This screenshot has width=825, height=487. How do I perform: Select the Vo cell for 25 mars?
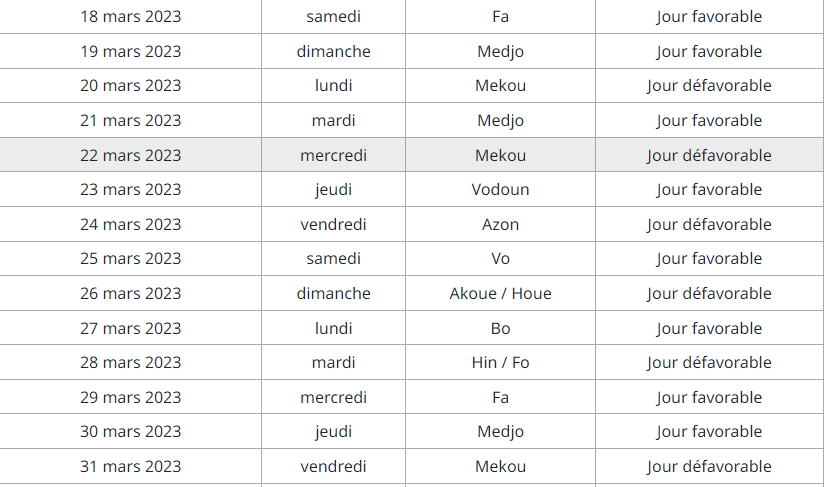500,259
